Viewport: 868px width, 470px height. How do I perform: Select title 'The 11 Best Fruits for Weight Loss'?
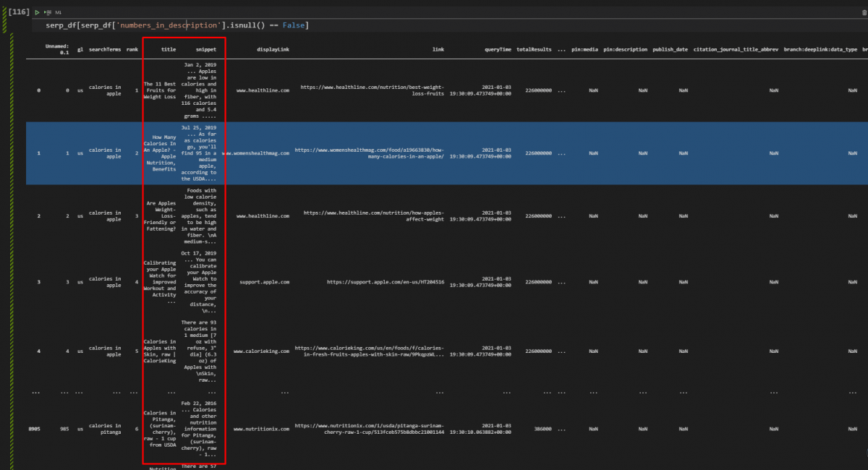point(160,90)
